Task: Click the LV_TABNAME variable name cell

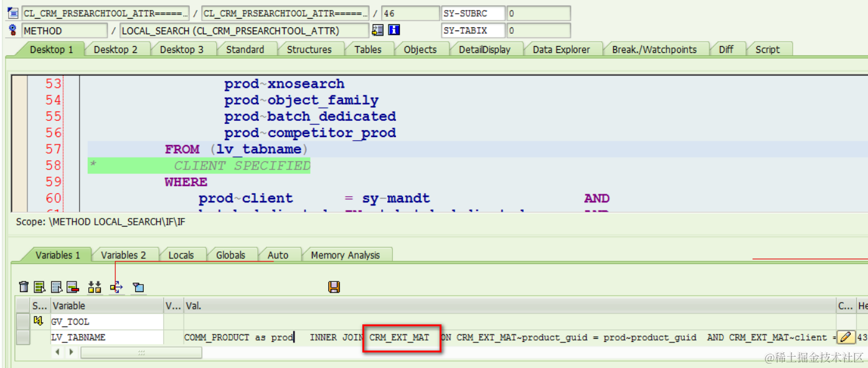Action: click(106, 337)
